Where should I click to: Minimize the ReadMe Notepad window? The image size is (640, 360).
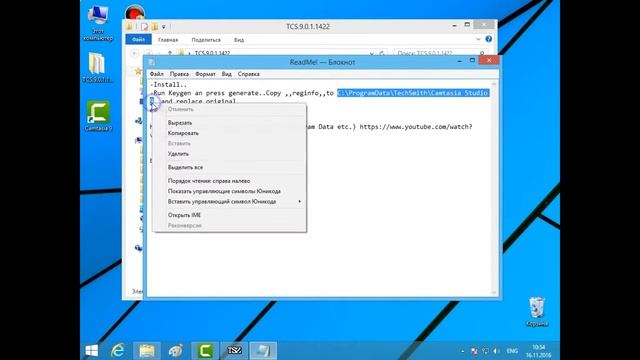[x=460, y=61]
